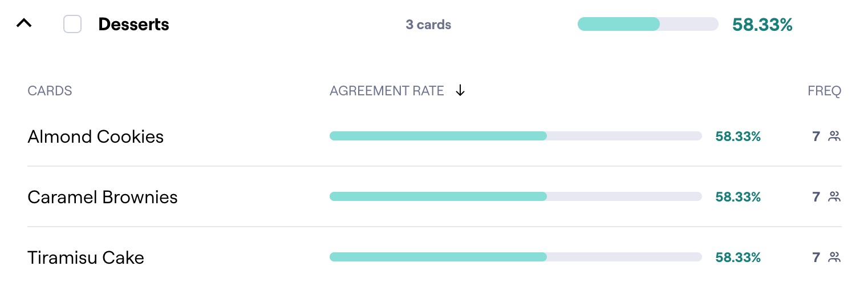Click the Almond Cookies agreement rate bar

(515, 136)
